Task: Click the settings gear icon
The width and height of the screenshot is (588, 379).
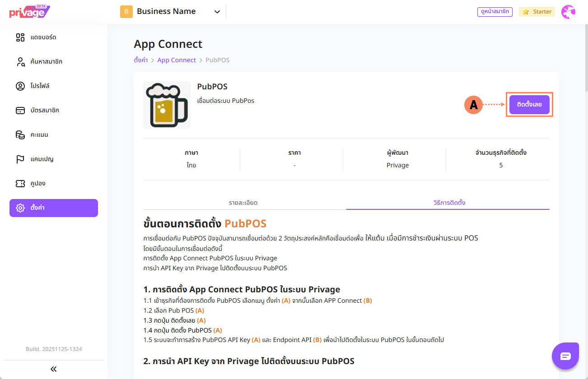Action: pyautogui.click(x=20, y=208)
